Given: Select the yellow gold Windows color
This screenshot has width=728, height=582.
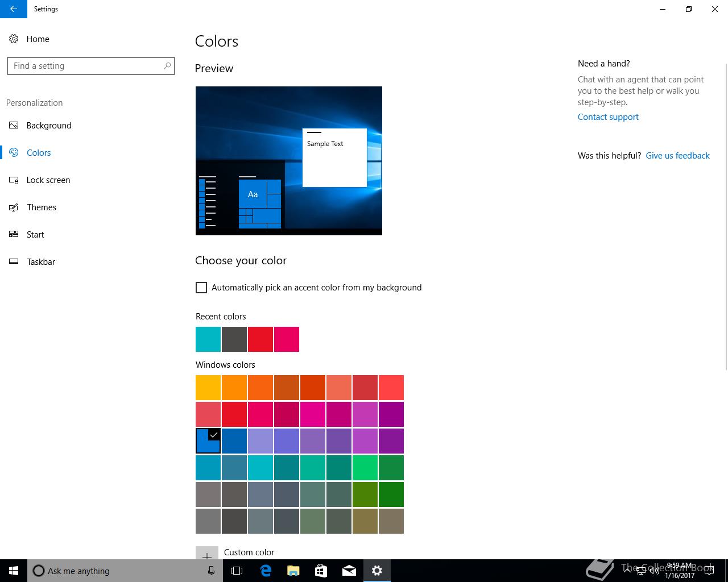Looking at the screenshot, I should pyautogui.click(x=208, y=388).
